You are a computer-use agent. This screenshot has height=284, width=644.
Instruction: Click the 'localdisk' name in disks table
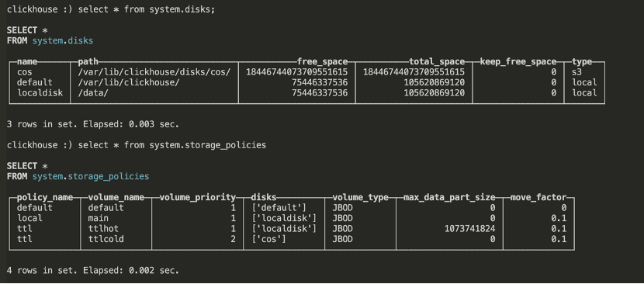40,93
